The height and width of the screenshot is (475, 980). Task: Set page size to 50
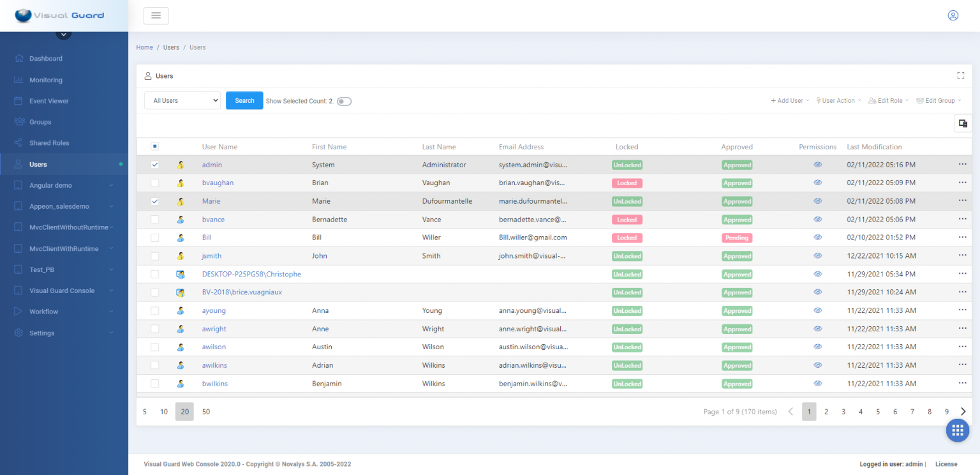tap(206, 412)
